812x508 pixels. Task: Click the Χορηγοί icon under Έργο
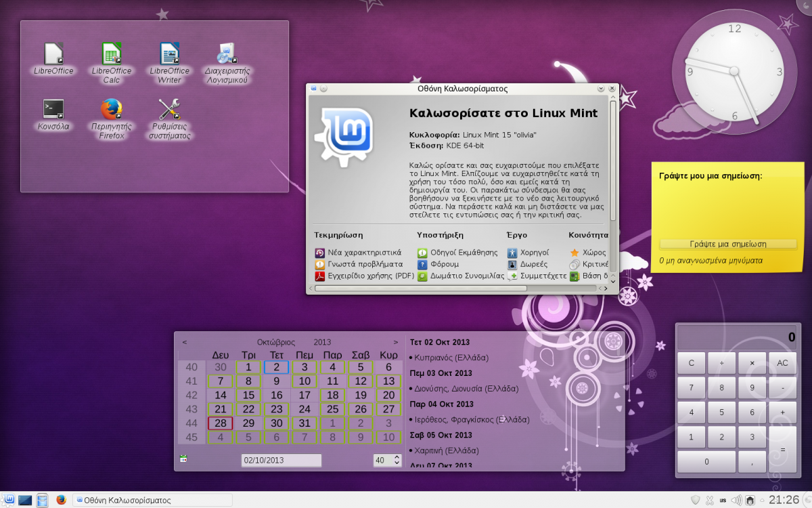(x=512, y=253)
